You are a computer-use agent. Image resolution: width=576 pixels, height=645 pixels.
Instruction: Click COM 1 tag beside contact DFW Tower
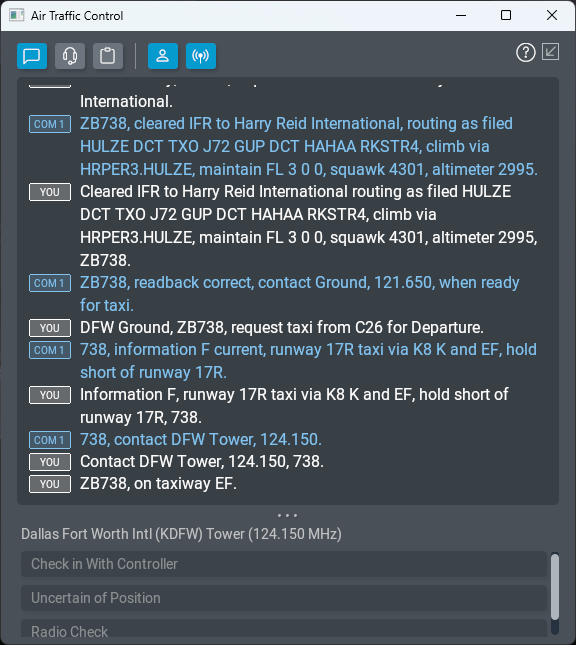click(x=50, y=440)
